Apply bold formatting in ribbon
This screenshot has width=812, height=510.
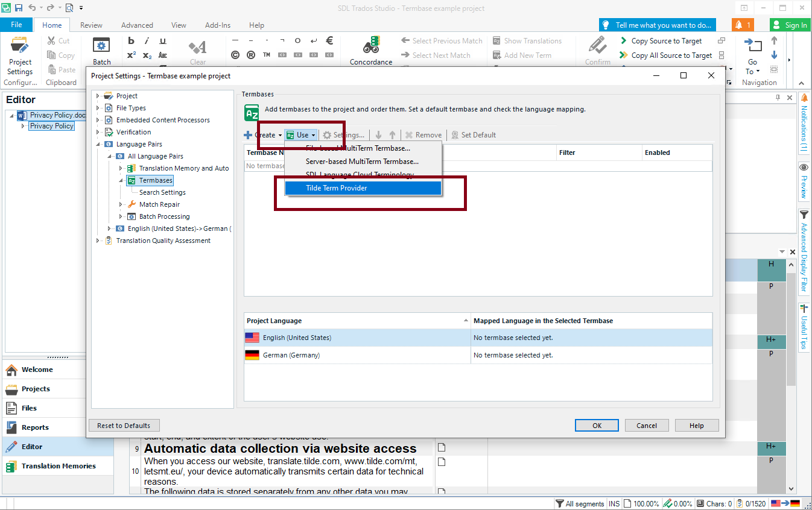(132, 41)
